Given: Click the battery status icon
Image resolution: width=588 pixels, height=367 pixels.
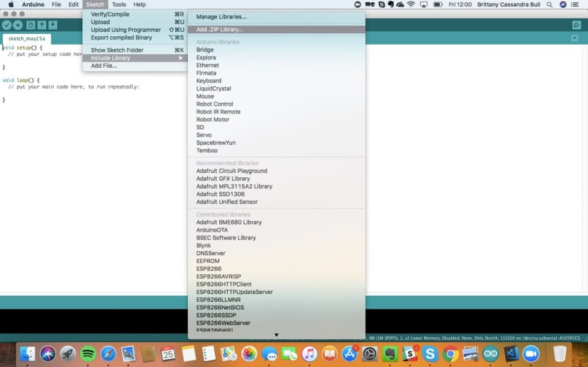Looking at the screenshot, I should click(x=438, y=4).
